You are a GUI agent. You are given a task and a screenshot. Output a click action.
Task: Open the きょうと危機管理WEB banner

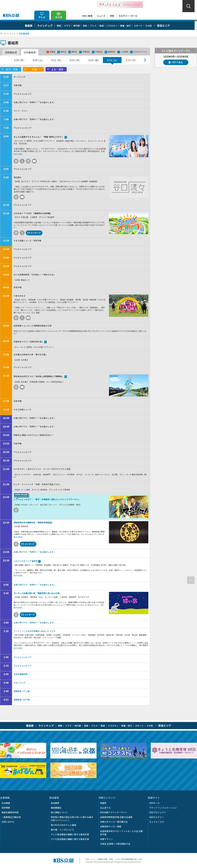pos(174,751)
